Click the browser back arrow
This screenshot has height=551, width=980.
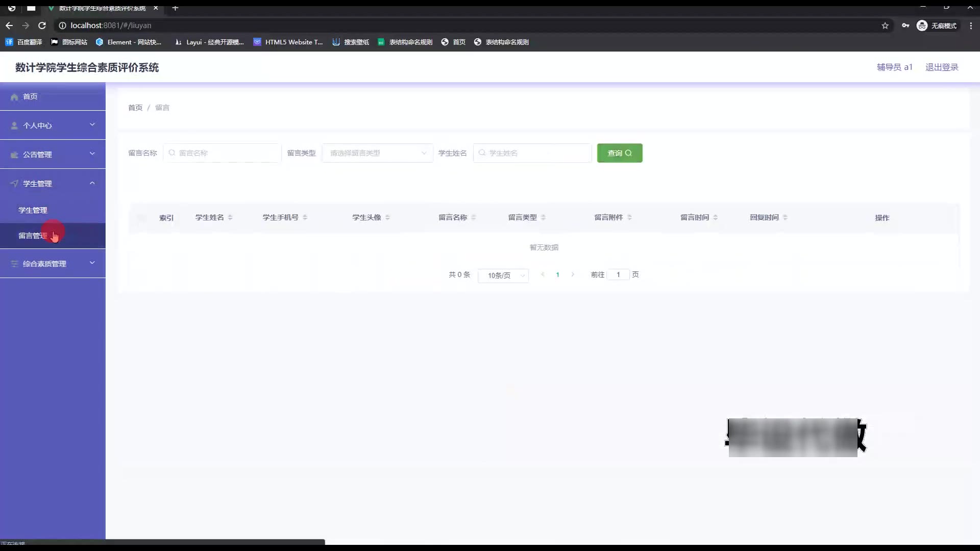coord(9,26)
